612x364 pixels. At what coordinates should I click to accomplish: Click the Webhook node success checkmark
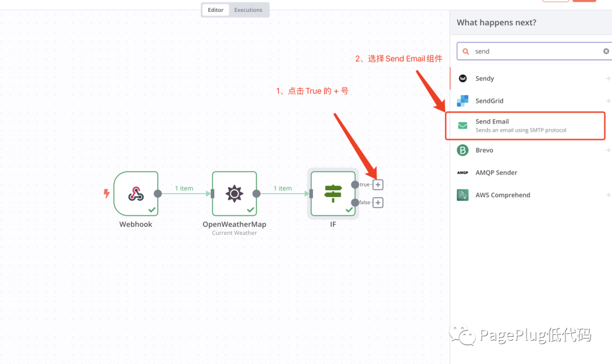point(152,210)
